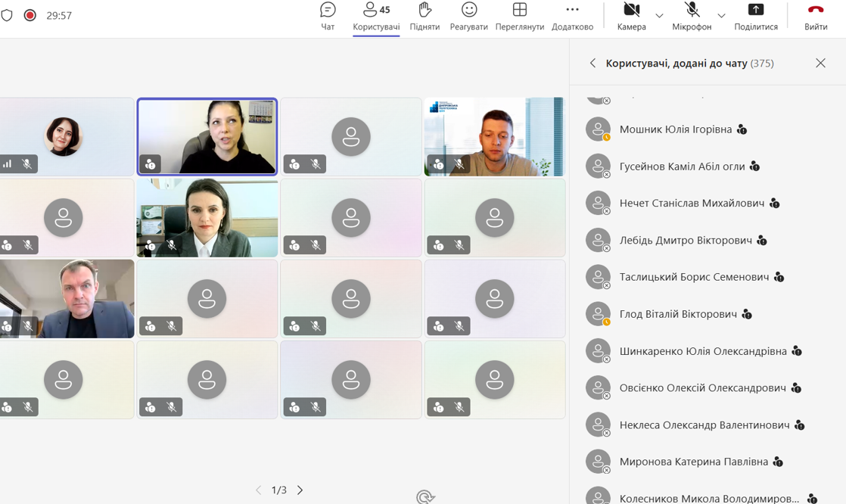
Task: Click the shield security icon
Action: (8, 15)
